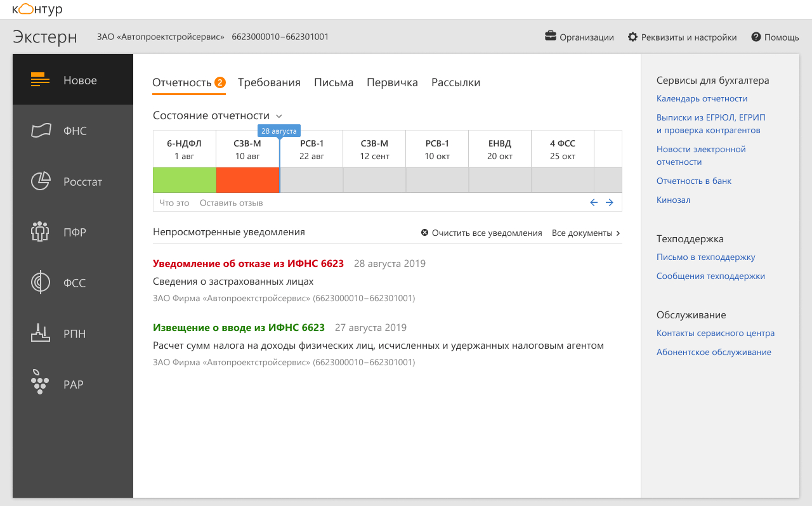Open Уведомление об отказе из ИФНС 6623

248,263
